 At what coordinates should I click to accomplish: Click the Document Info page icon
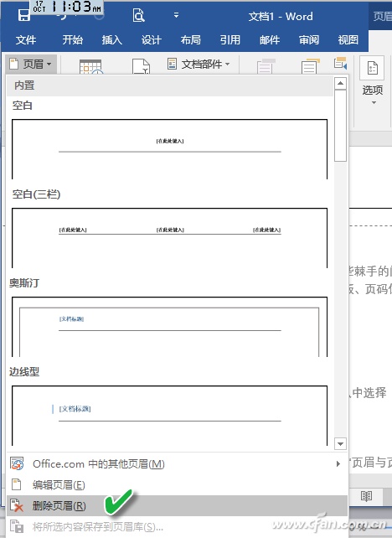click(x=141, y=66)
